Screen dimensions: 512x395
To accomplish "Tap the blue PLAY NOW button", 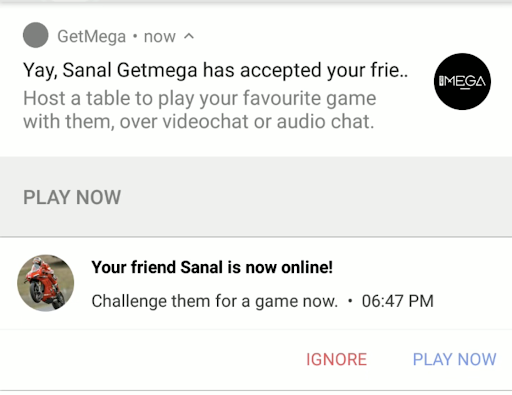I will coord(455,359).
